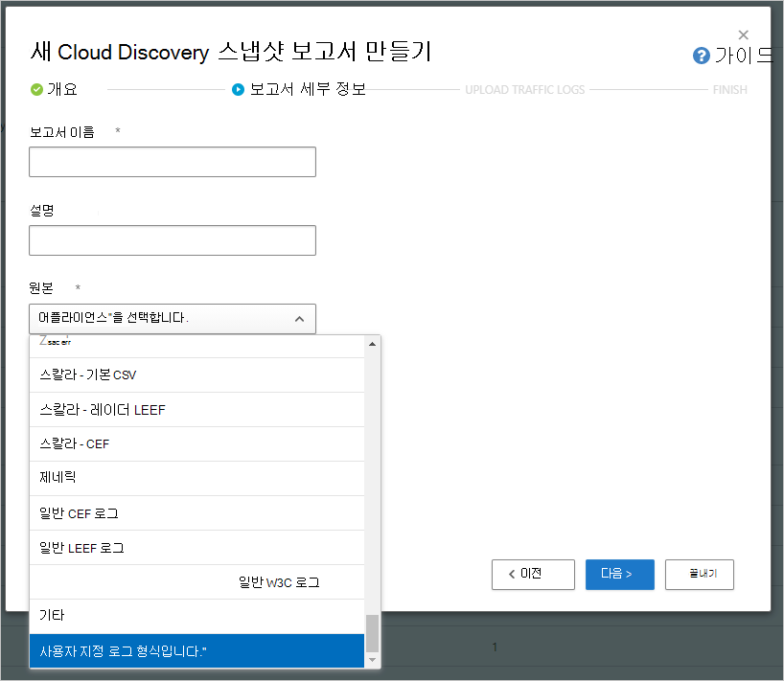This screenshot has width=784, height=681.
Task: Go back with the 이전 button
Action: [x=533, y=575]
